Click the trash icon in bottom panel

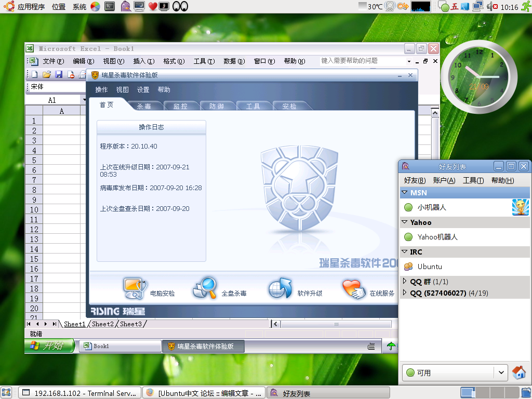[526, 393]
